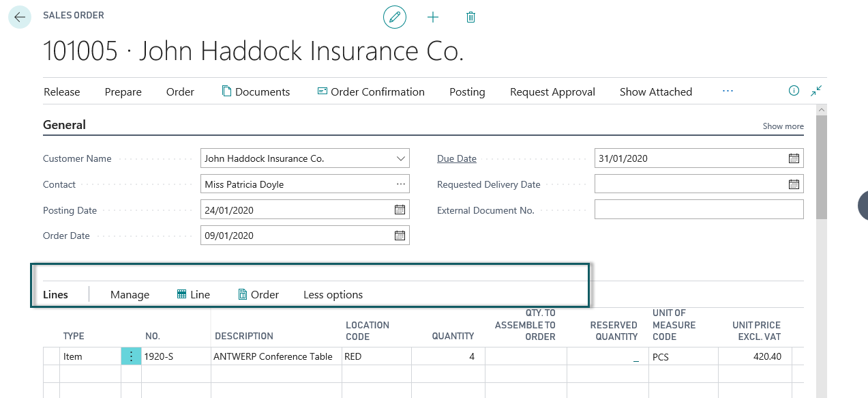
Task: Create new order with plus icon
Action: (433, 17)
